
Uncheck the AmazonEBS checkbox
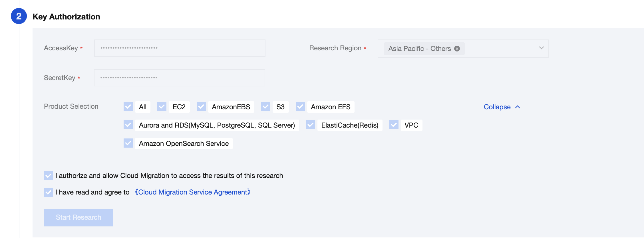pyautogui.click(x=201, y=107)
